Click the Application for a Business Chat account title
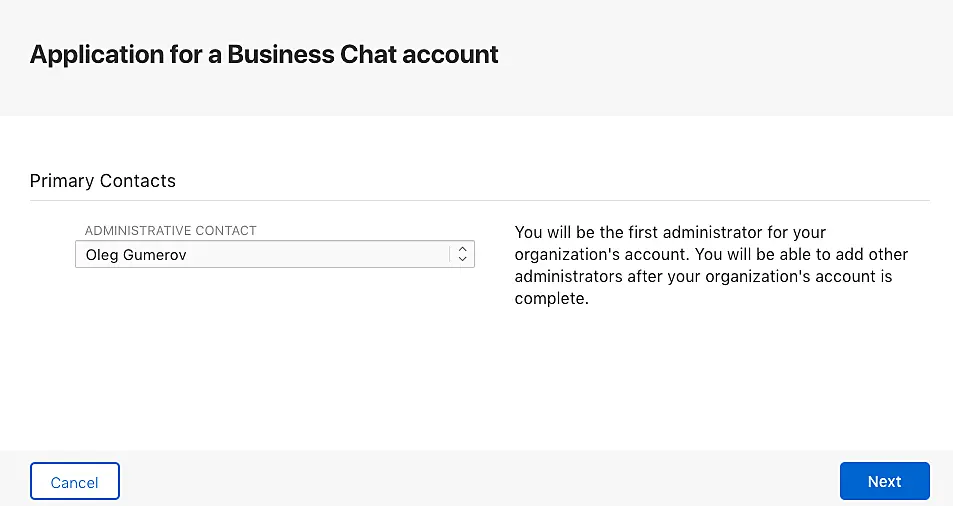 pos(264,54)
